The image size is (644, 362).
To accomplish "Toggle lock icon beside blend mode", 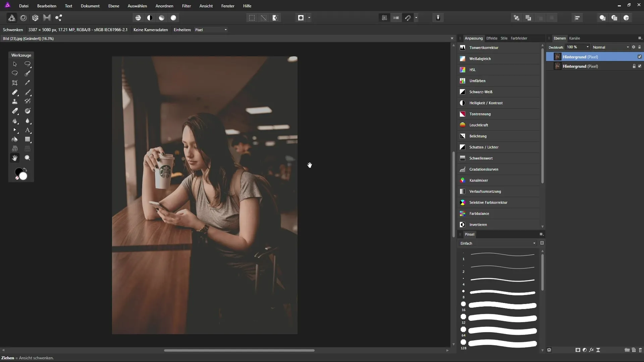I will click(640, 47).
